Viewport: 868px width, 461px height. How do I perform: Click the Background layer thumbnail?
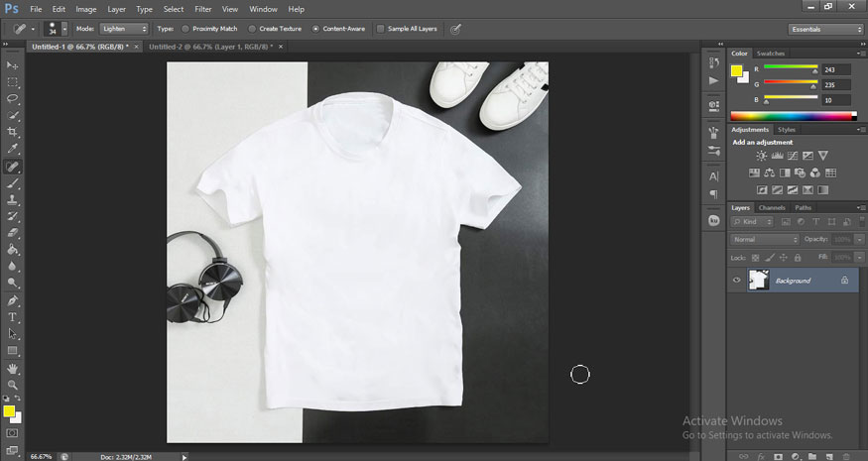(x=759, y=281)
